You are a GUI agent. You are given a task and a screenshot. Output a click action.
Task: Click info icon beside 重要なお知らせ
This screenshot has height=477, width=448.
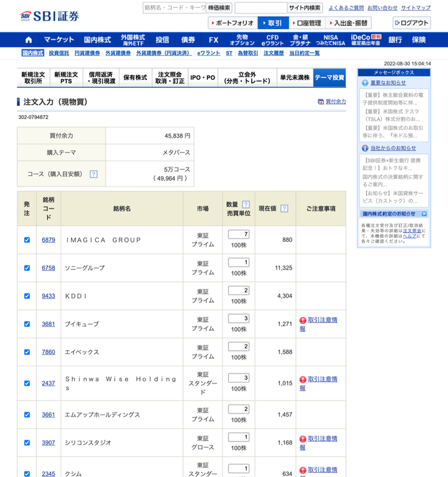(365, 83)
